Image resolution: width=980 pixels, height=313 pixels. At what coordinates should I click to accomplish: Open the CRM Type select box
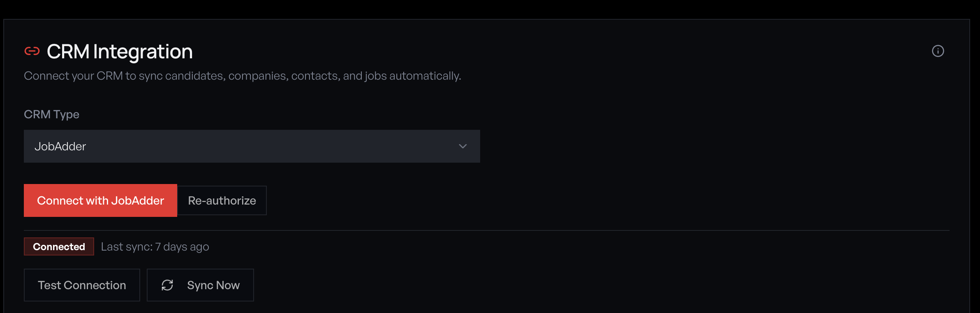252,146
